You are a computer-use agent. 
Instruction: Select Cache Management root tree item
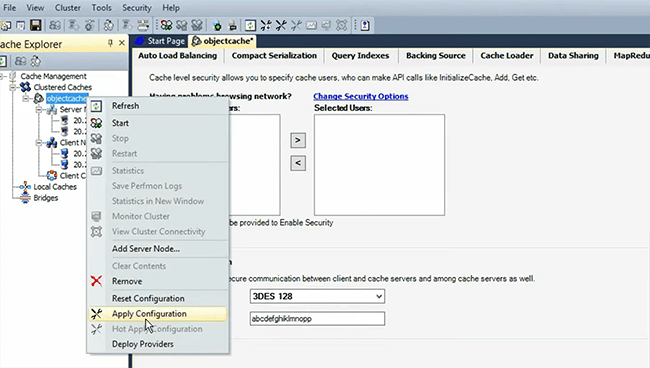tap(53, 76)
